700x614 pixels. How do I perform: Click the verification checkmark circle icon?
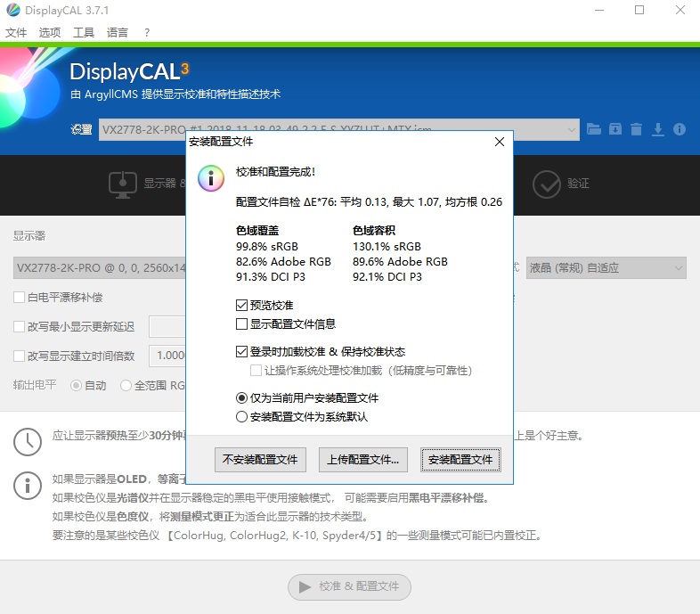(547, 184)
